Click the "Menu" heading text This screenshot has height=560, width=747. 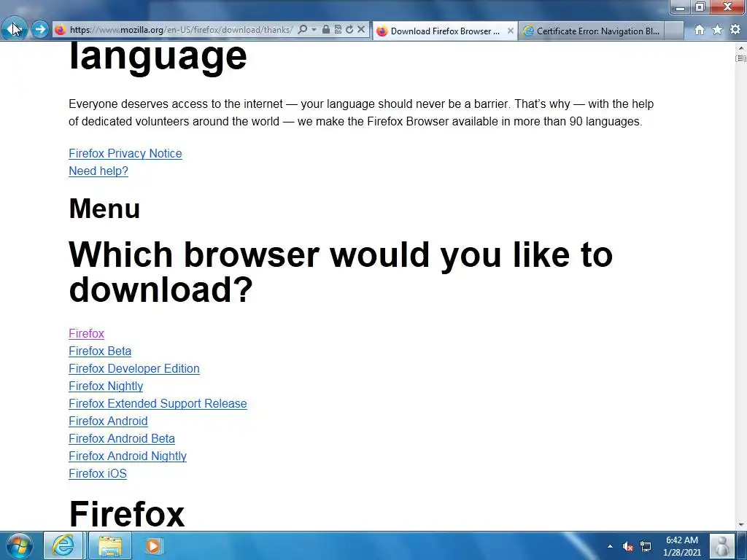pos(104,209)
